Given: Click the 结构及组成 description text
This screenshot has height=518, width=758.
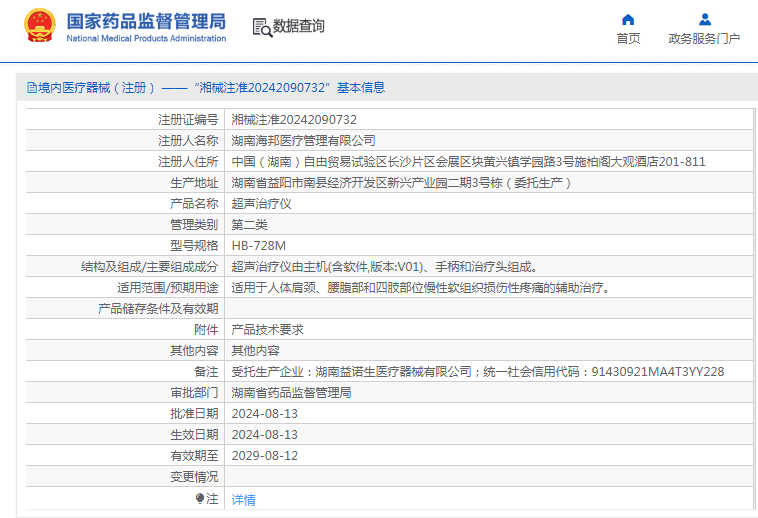Looking at the screenshot, I should (x=384, y=267).
